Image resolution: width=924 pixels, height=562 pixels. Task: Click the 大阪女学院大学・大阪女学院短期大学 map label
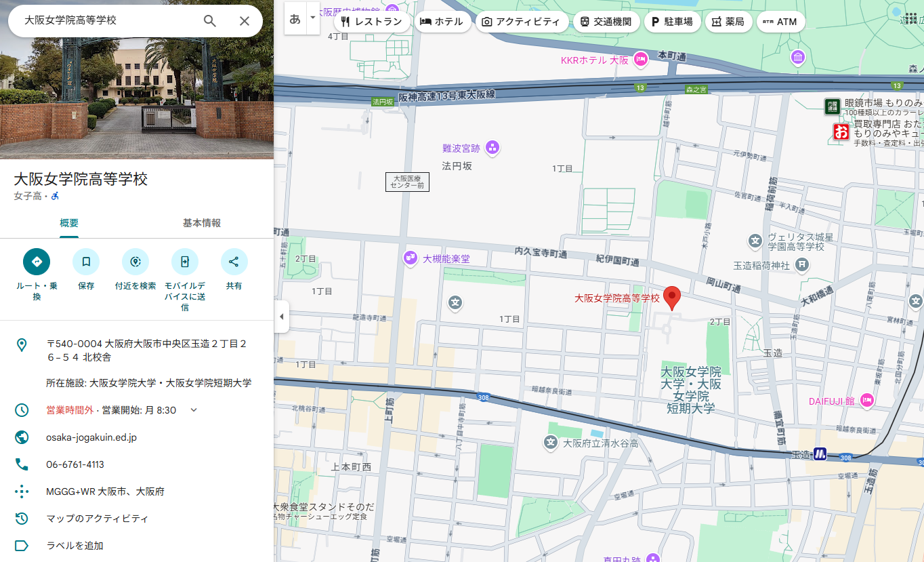(x=691, y=390)
